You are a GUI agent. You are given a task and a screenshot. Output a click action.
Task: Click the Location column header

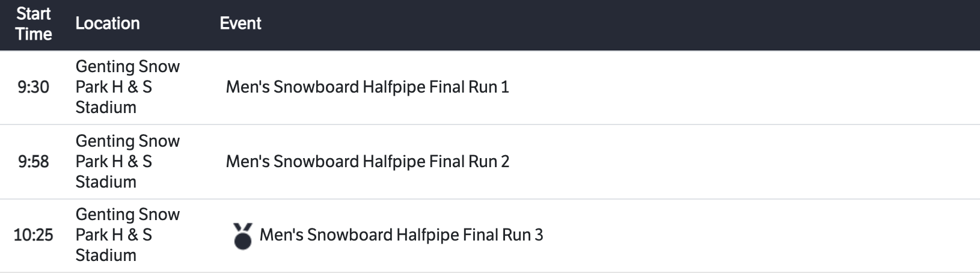(x=108, y=23)
